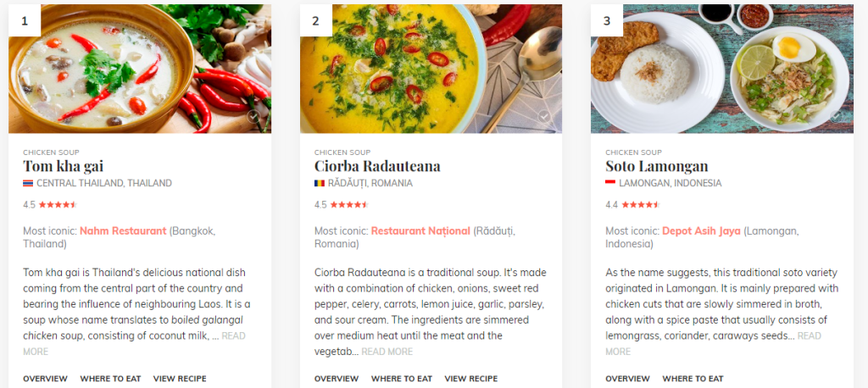Open the Depot Asih Jaya link
Image resolution: width=868 pixels, height=388 pixels.
701,230
